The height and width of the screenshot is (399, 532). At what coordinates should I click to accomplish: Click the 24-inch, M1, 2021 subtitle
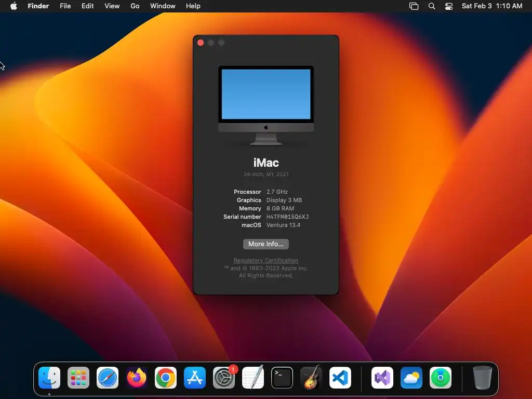pyautogui.click(x=266, y=175)
